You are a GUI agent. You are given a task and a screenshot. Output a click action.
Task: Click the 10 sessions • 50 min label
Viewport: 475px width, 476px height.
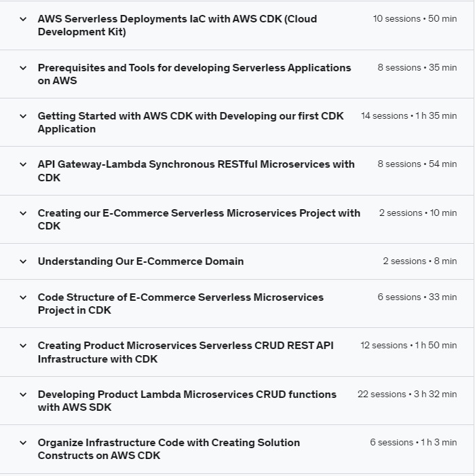pos(415,19)
